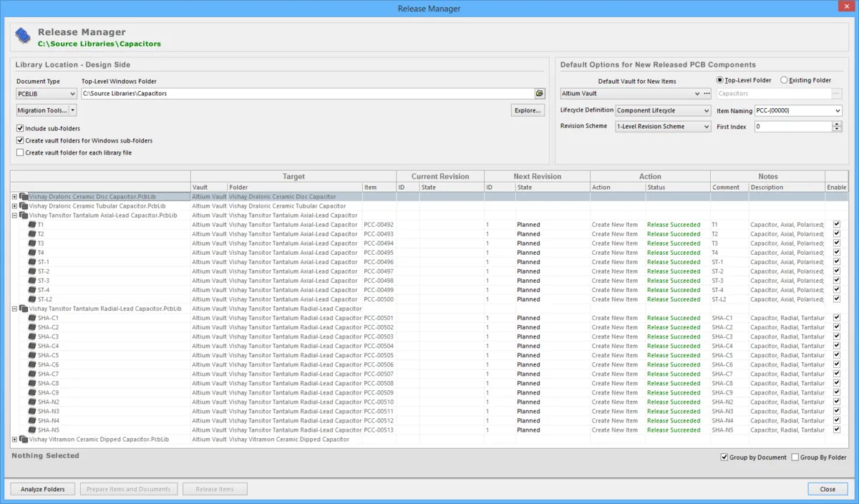Viewport: 859px width, 504px height.
Task: Click the footprint icon for row ST-2
Action: tap(31, 271)
